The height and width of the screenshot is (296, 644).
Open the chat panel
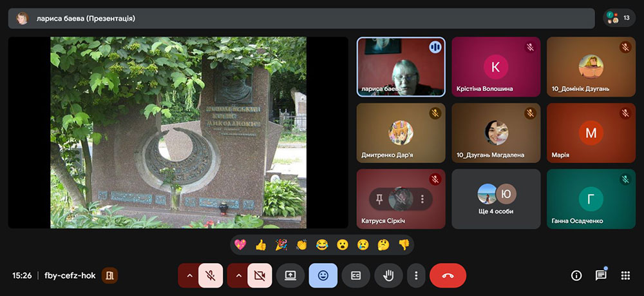click(x=600, y=275)
